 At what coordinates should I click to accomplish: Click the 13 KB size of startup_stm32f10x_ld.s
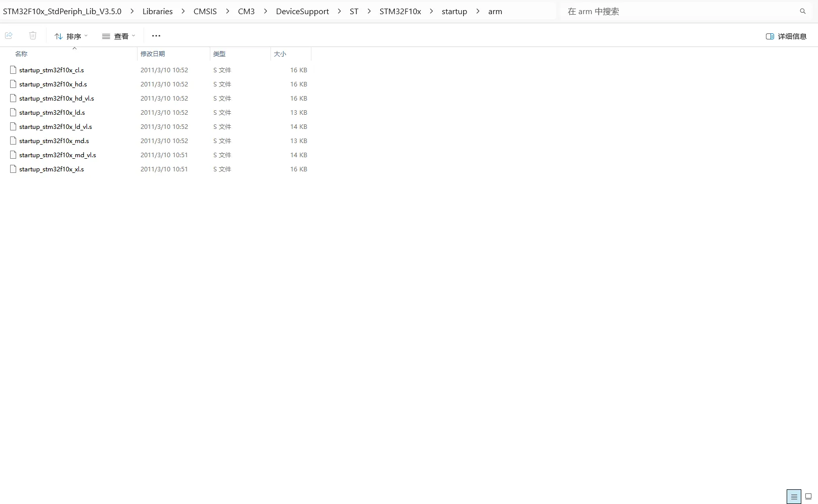coord(299,112)
